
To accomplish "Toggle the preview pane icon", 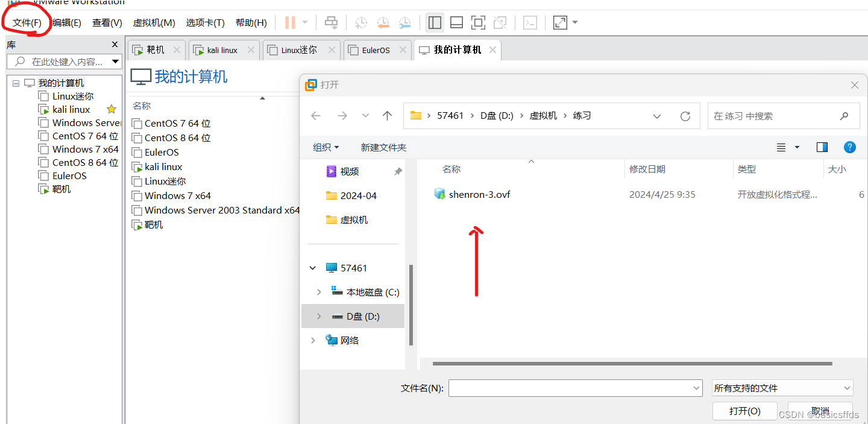I will pyautogui.click(x=822, y=147).
